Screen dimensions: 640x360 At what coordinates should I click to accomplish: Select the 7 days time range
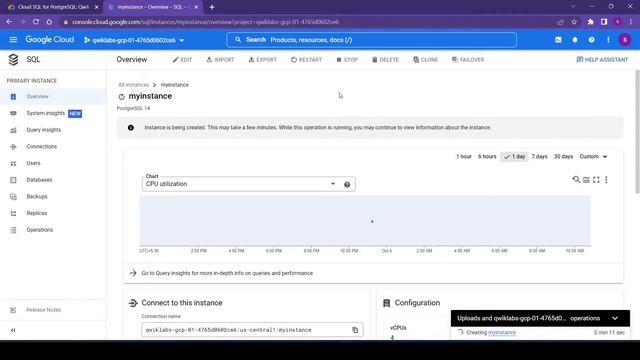(x=539, y=157)
